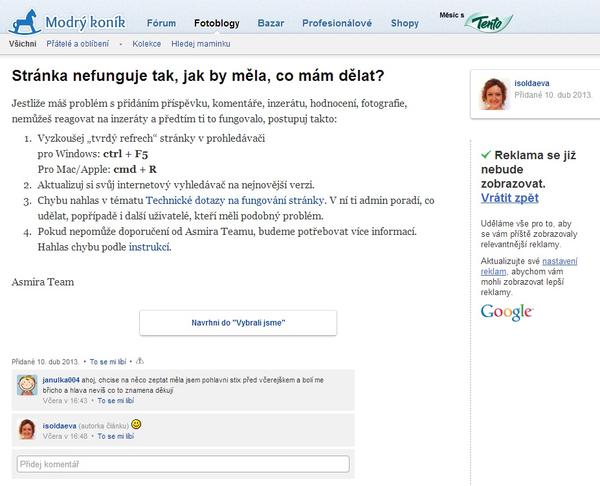The image size is (600, 486).
Task: Click the Google logo in the ad box
Action: tap(506, 310)
